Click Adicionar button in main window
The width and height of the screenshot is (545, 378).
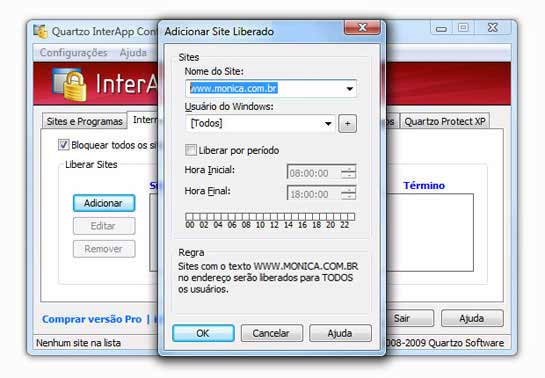(x=104, y=203)
